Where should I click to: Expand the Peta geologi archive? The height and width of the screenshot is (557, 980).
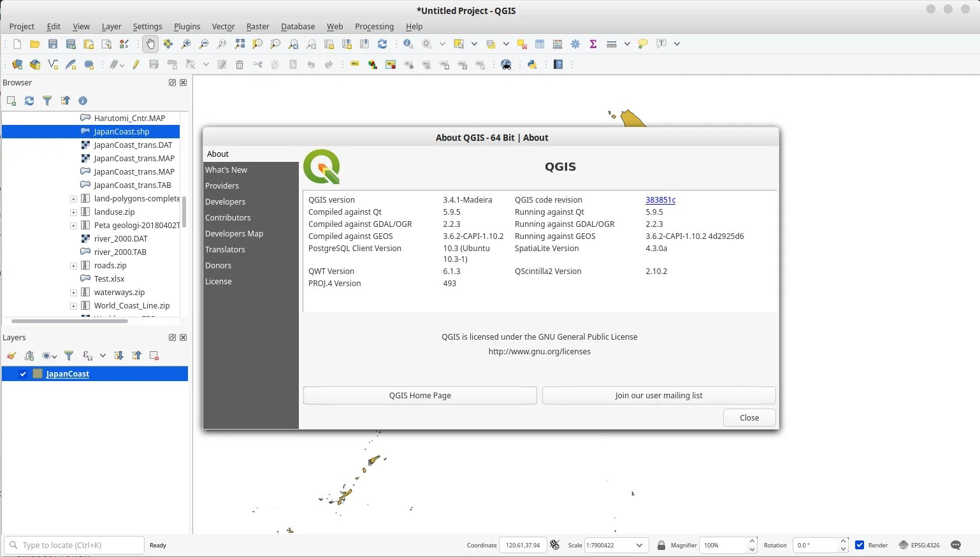[x=73, y=226]
